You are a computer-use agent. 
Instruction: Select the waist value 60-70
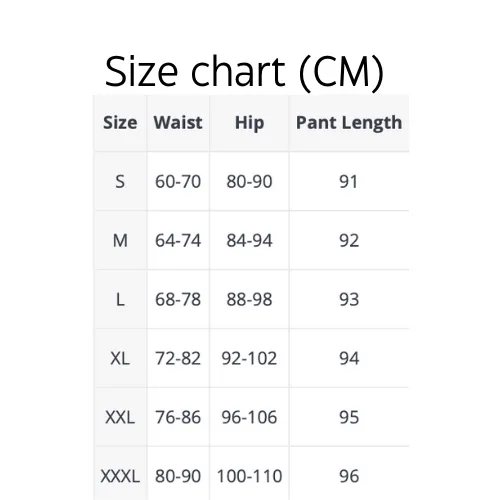178,182
